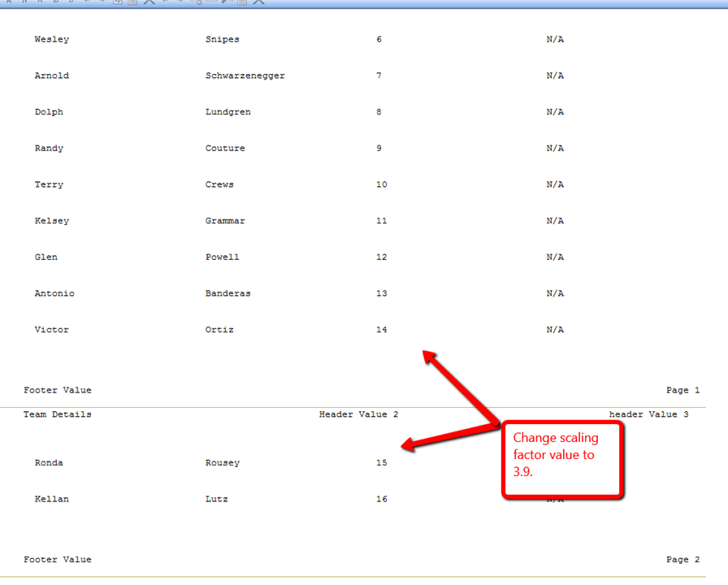The height and width of the screenshot is (585, 728).
Task: Click the Page 1 footer label
Action: (x=682, y=391)
